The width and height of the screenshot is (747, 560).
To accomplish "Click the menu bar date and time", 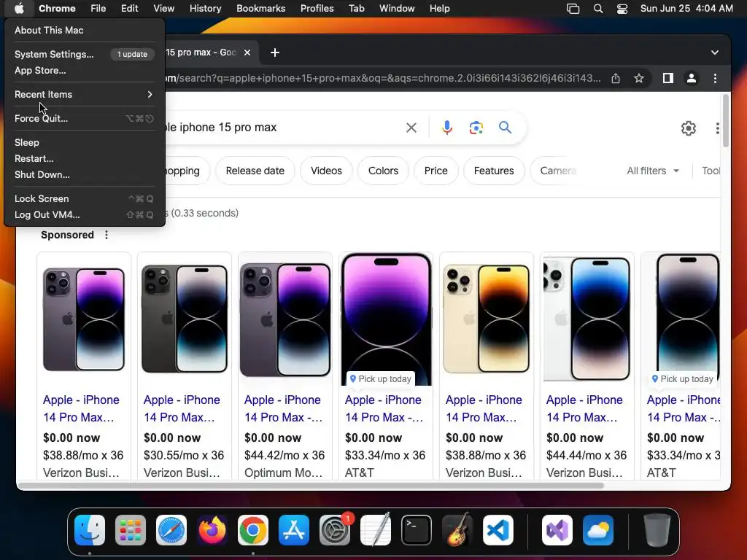I will (x=686, y=8).
